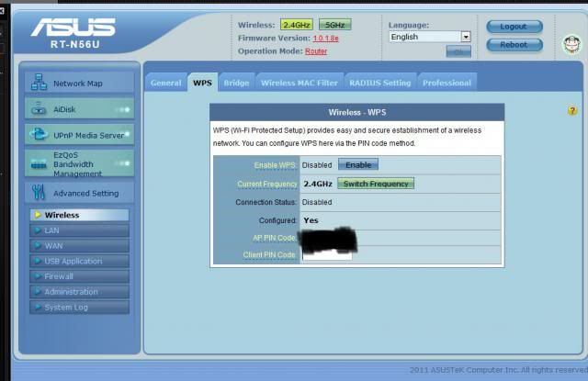This screenshot has height=381, width=588.
Task: Click the arrow icon beside WAN
Action: 38,246
